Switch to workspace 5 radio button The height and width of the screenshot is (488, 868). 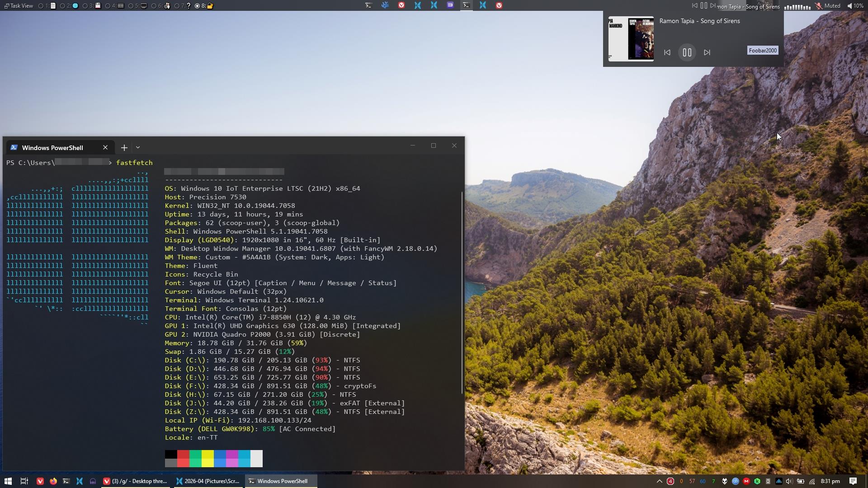tap(131, 6)
